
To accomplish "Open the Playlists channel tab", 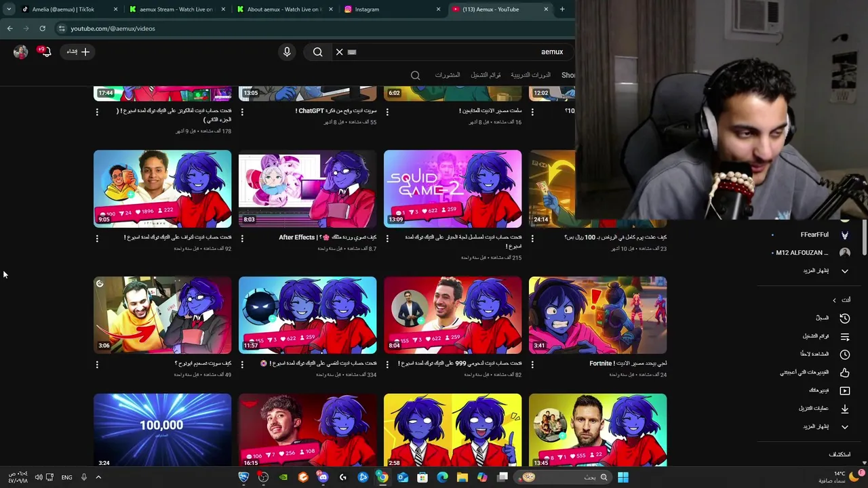I will (486, 75).
